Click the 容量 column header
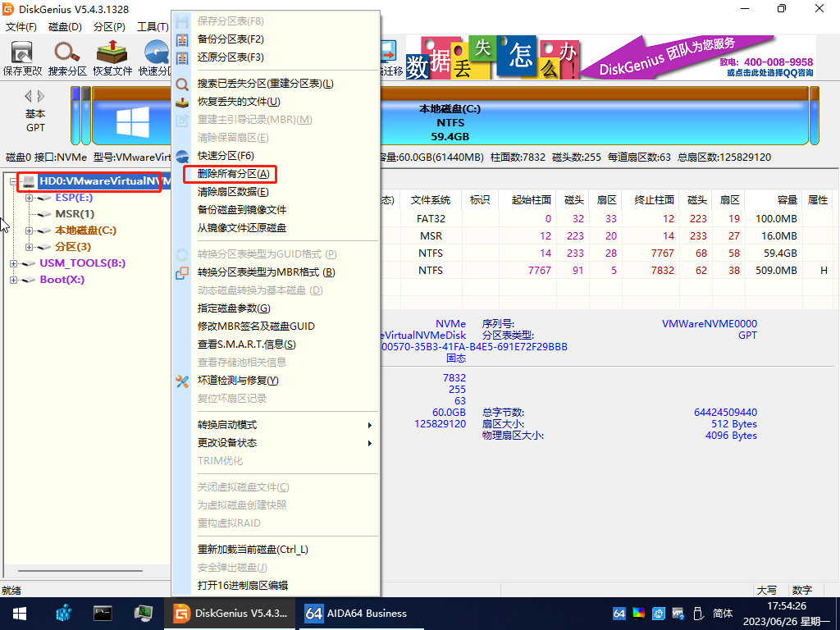Image resolution: width=840 pixels, height=630 pixels. pyautogui.click(x=774, y=200)
